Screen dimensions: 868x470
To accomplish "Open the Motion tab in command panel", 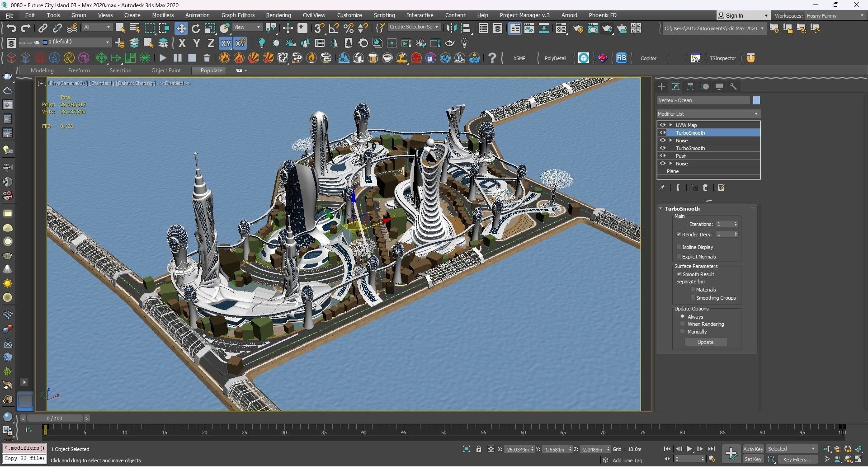I will (705, 87).
